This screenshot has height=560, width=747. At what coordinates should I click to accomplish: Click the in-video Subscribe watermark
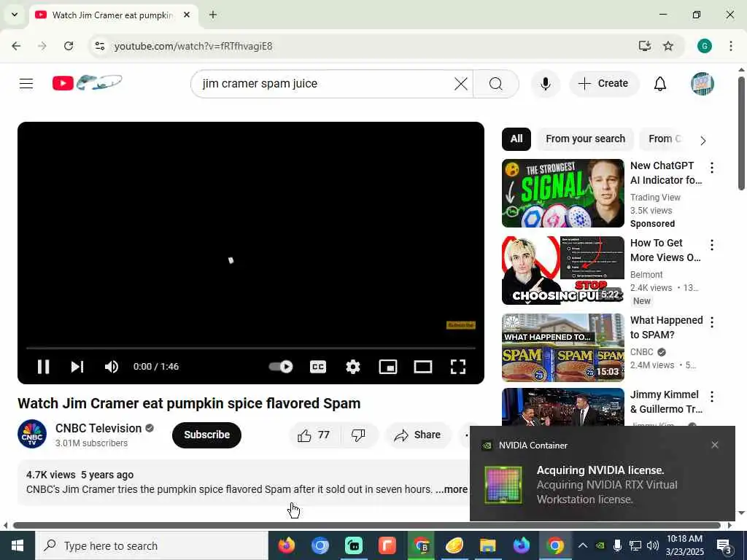point(461,325)
